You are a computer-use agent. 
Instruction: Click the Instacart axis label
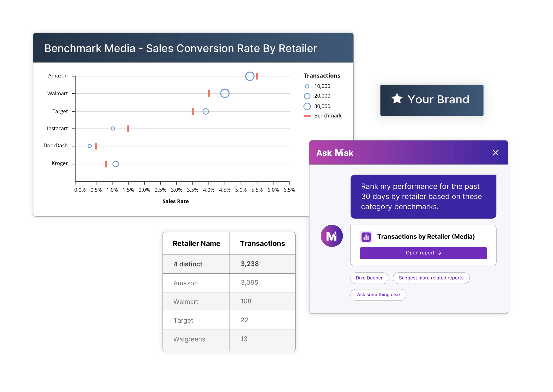click(57, 129)
